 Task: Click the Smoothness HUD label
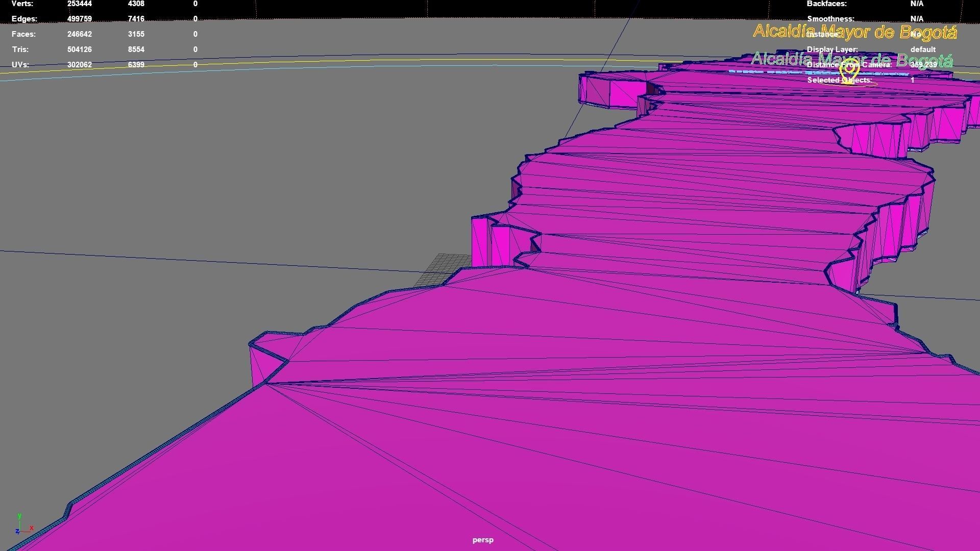[x=830, y=19]
